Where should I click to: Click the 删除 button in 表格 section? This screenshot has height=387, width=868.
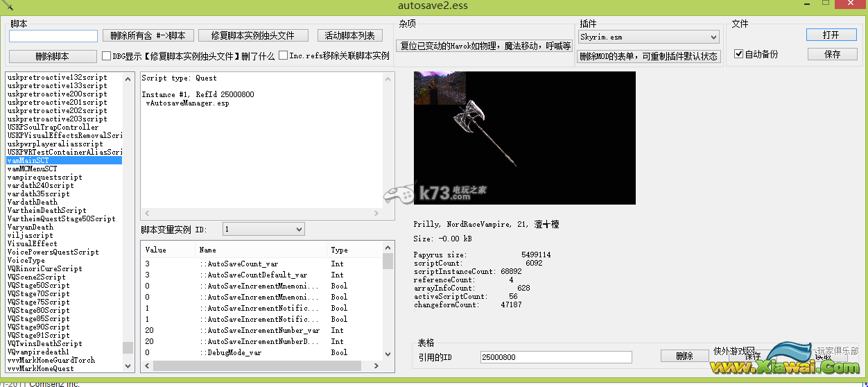684,356
